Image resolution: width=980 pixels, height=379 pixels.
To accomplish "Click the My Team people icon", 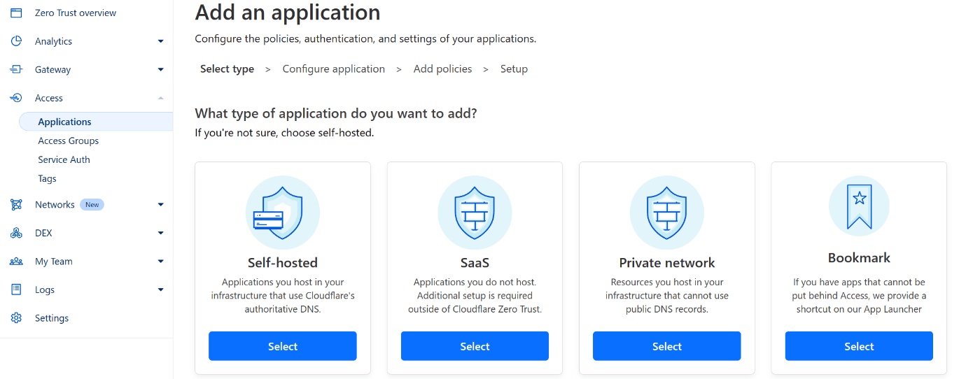I will [x=16, y=262].
